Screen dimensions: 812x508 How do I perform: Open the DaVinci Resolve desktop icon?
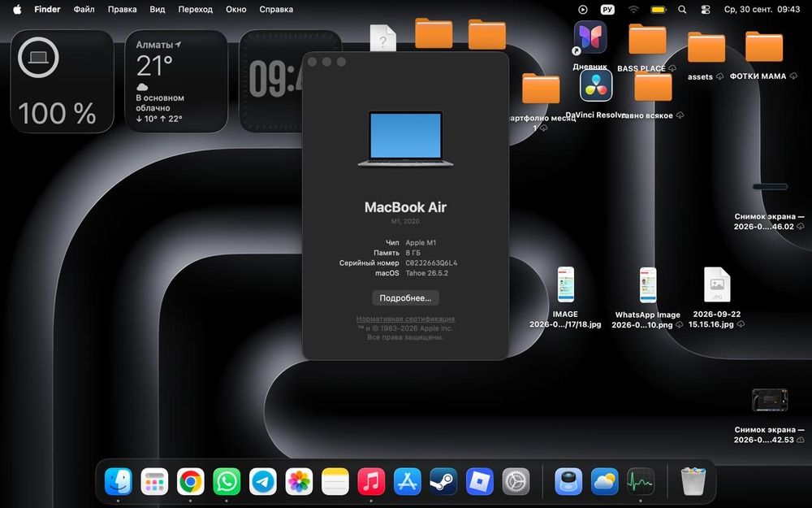596,85
